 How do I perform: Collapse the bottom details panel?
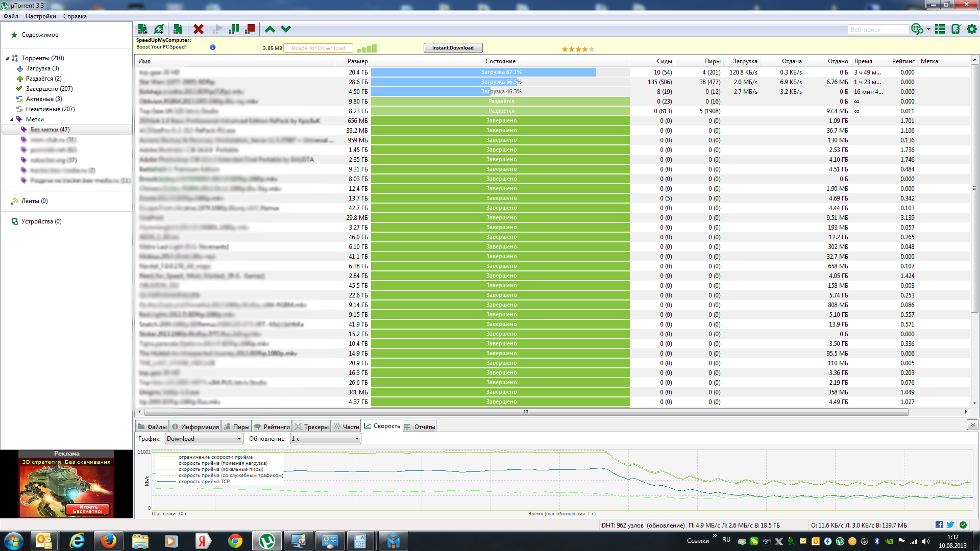(972, 425)
